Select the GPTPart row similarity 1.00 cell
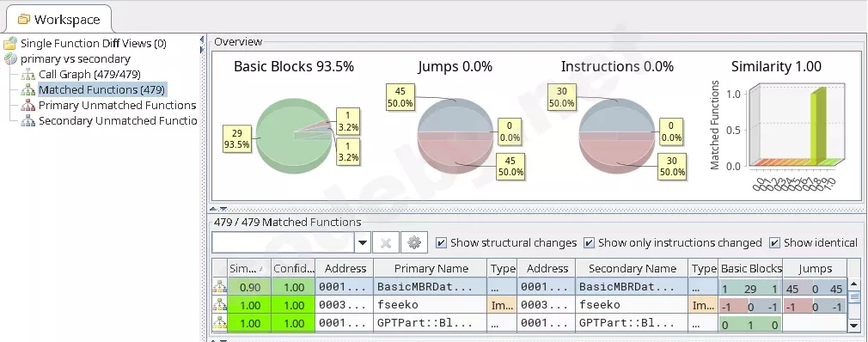This screenshot has width=868, height=342. [249, 323]
